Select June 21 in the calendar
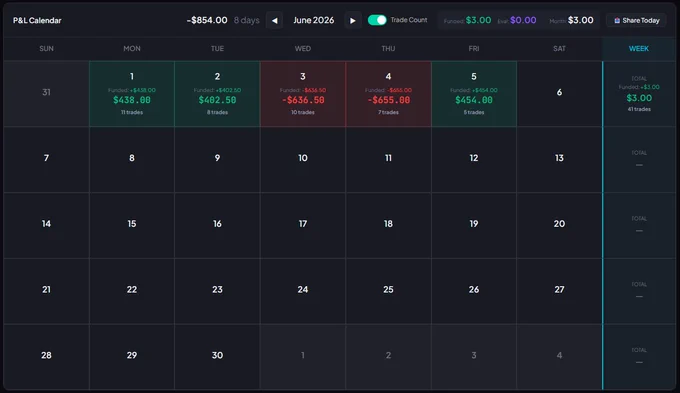This screenshot has width=680, height=393. pyautogui.click(x=46, y=291)
